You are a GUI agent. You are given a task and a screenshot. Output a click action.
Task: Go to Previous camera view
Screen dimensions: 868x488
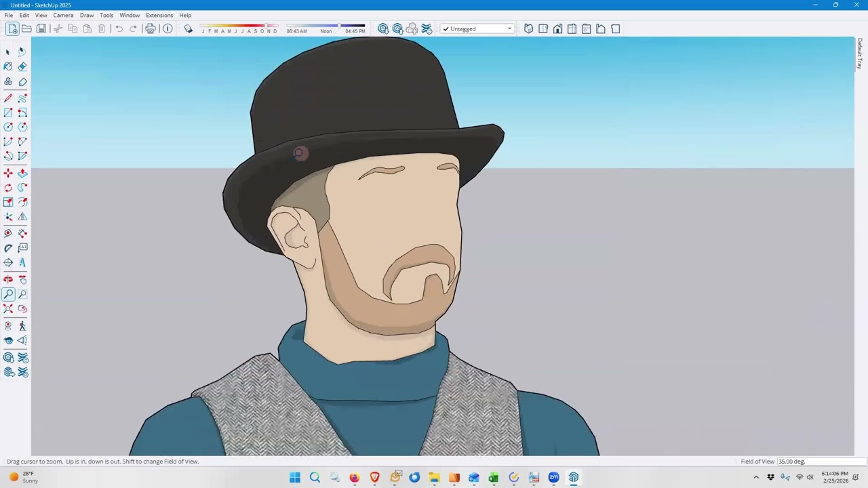pyautogui.click(x=22, y=309)
